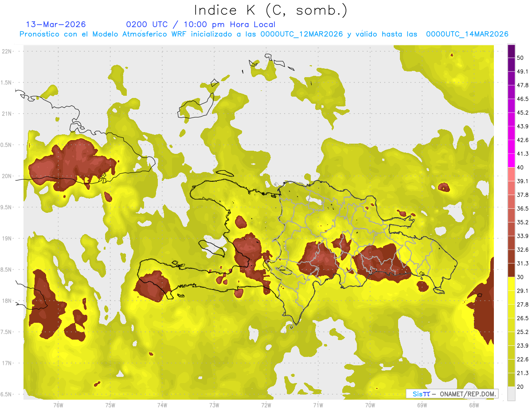
Task: Click the legend value "42.6"
Action: pos(523,140)
